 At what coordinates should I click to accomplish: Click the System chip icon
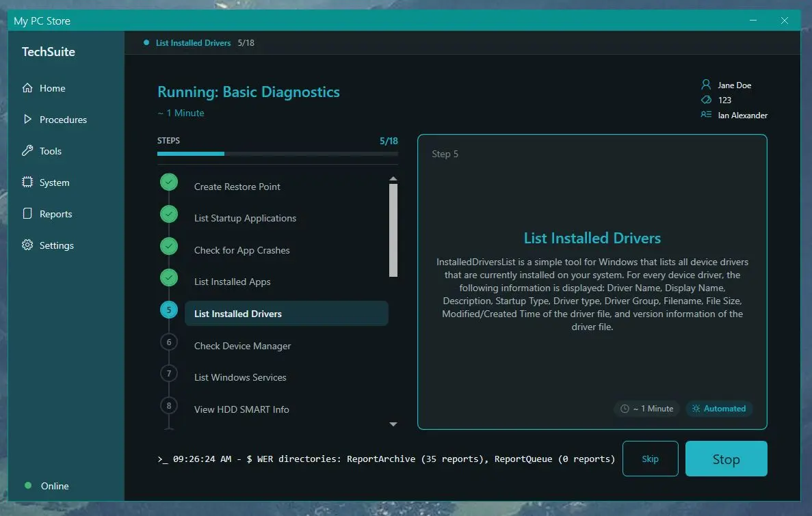coord(27,182)
